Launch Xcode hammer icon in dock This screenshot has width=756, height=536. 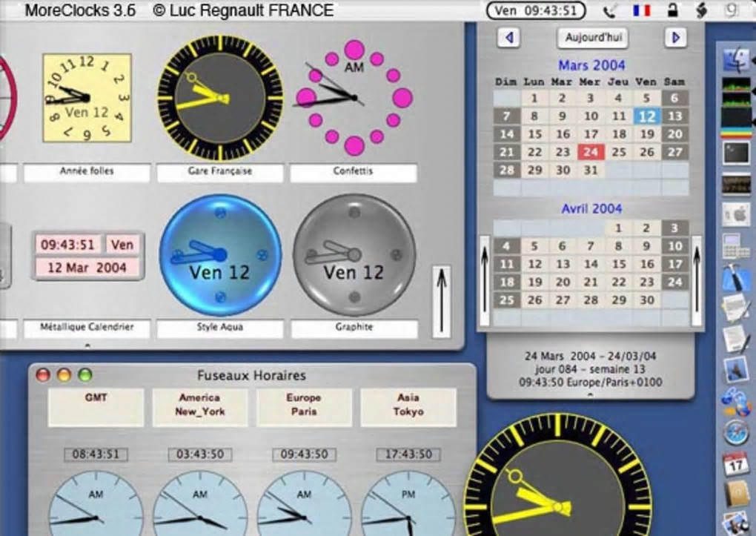736,277
